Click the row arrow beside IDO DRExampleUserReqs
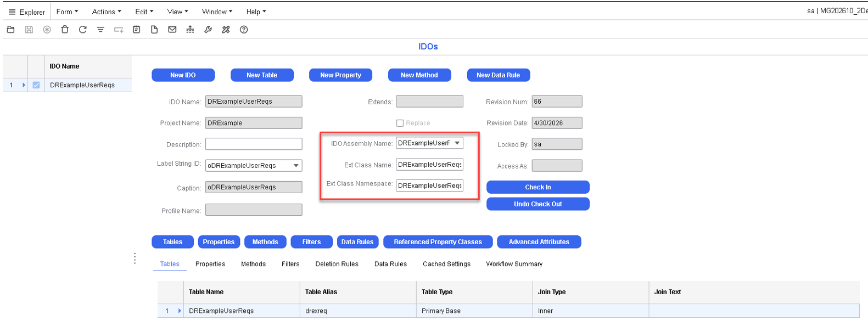Viewport: 868px width, 326px height. coord(24,85)
